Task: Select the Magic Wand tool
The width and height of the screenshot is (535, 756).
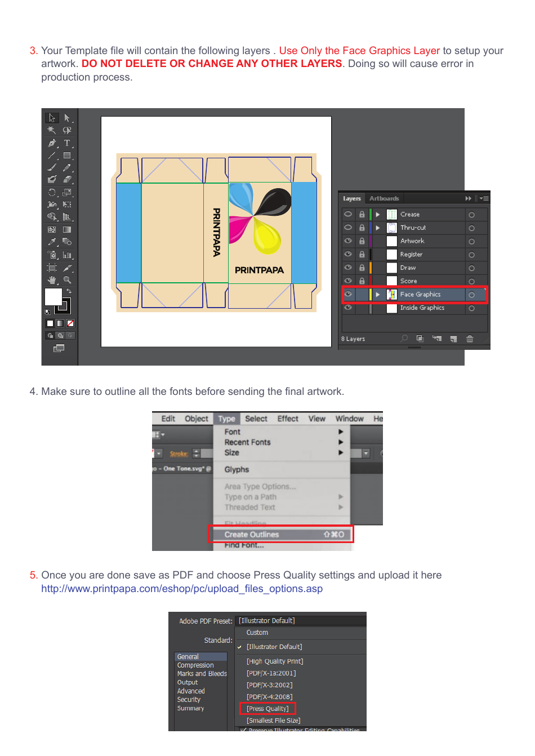Action: [52, 129]
